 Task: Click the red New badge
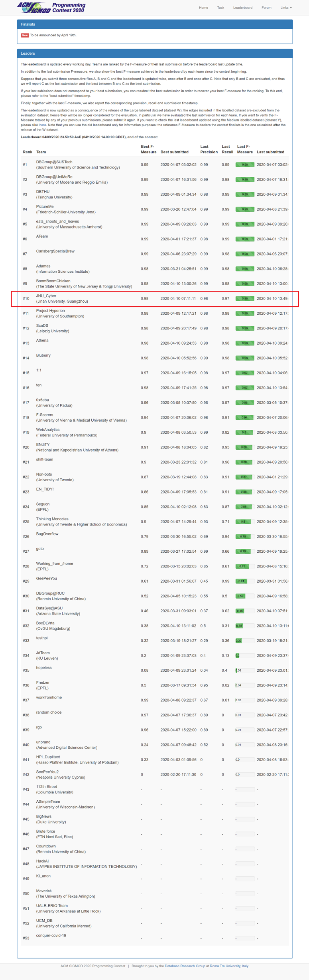25,35
